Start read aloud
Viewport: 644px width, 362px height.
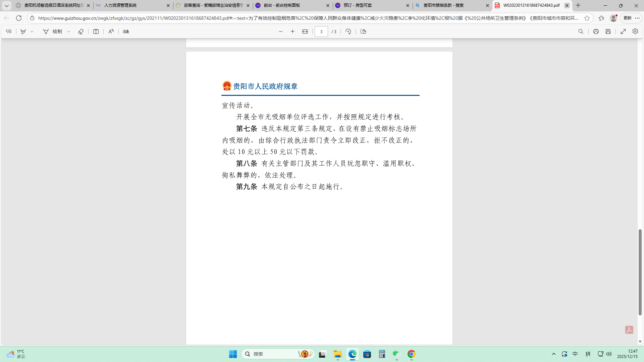click(111, 32)
